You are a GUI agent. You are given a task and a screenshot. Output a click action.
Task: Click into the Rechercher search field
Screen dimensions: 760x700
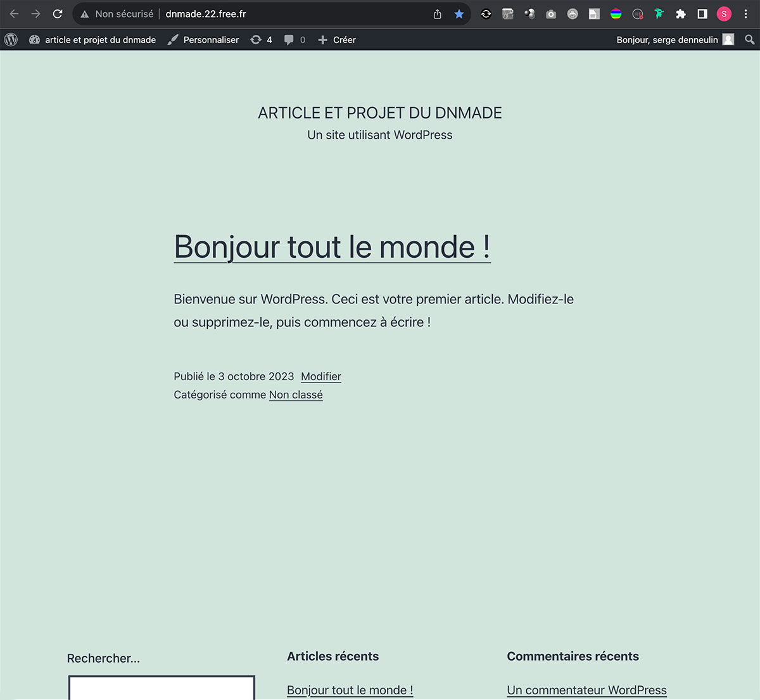coord(161,688)
